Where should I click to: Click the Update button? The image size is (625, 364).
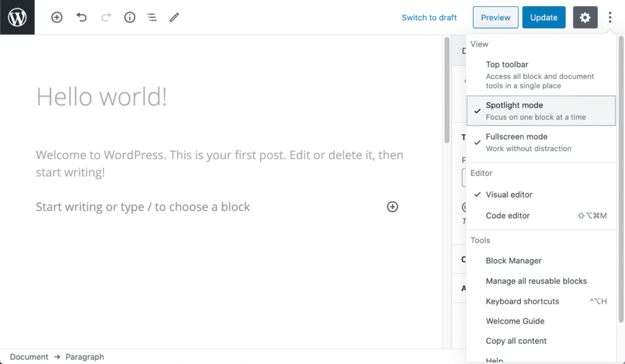click(544, 17)
